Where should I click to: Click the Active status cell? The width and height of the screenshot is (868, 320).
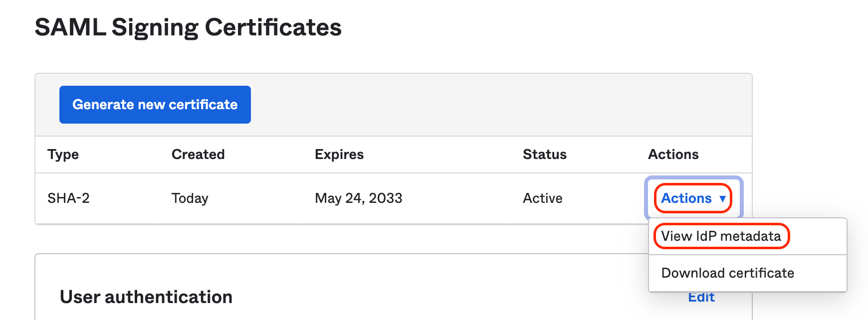[x=542, y=198]
